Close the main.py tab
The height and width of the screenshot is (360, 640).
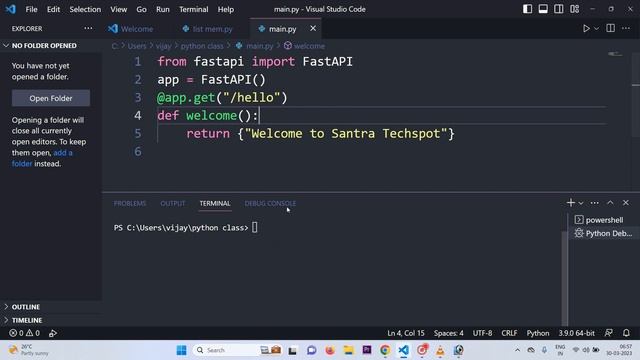click(x=313, y=28)
